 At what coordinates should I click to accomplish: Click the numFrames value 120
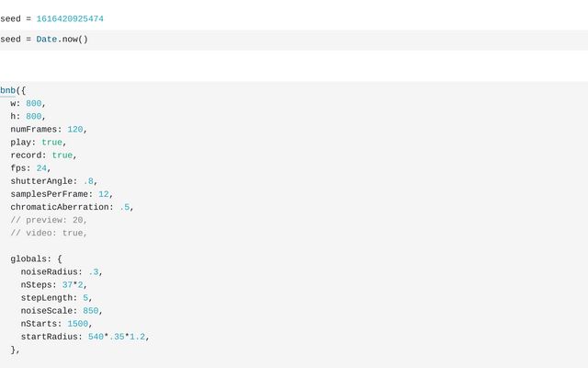(x=75, y=129)
